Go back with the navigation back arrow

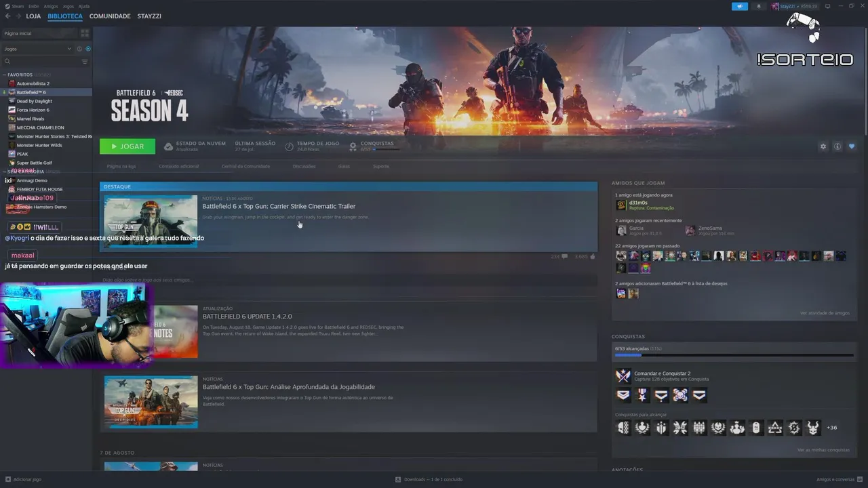[x=7, y=16]
